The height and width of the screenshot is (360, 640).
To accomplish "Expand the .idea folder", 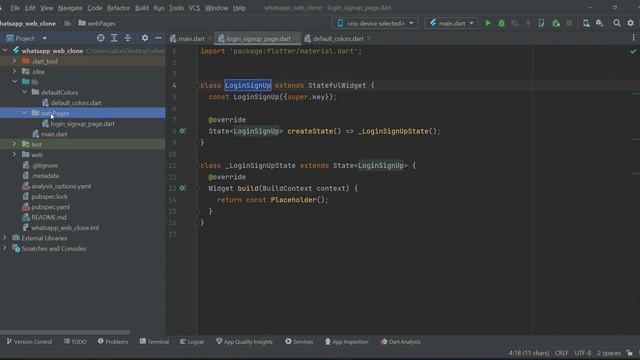I will point(14,71).
